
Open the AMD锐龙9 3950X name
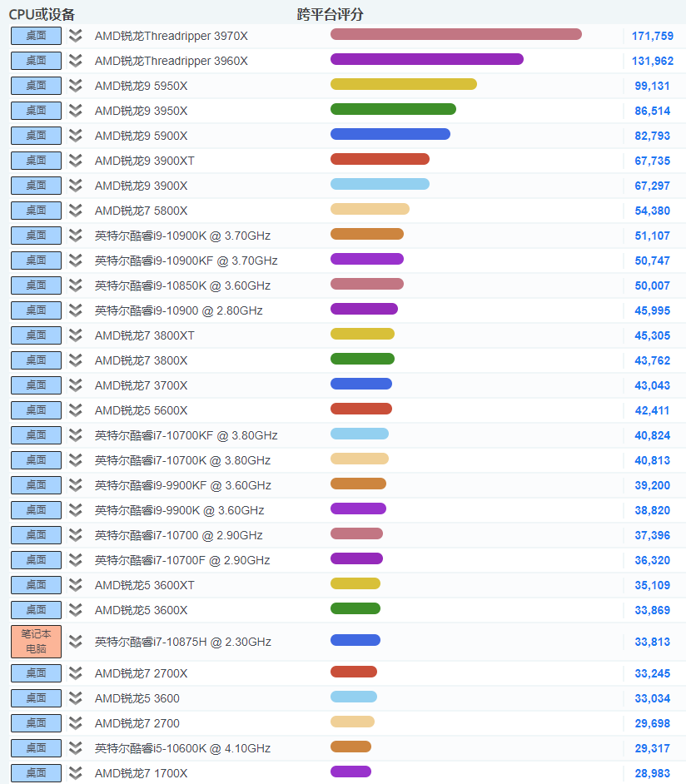pos(141,111)
